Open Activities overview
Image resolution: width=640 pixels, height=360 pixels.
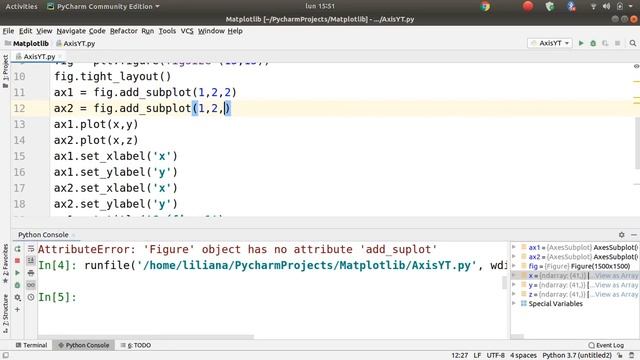click(21, 7)
